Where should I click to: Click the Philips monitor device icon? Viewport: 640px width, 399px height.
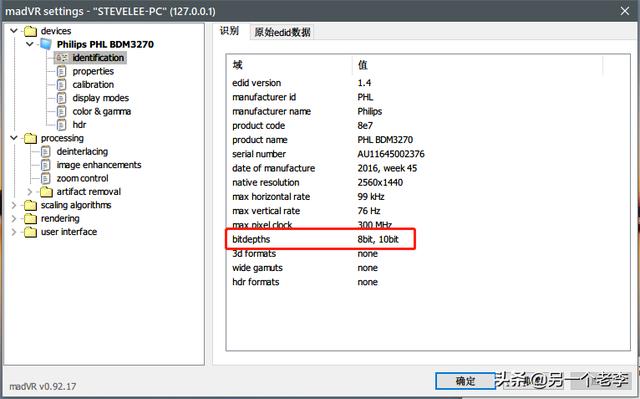[46, 44]
